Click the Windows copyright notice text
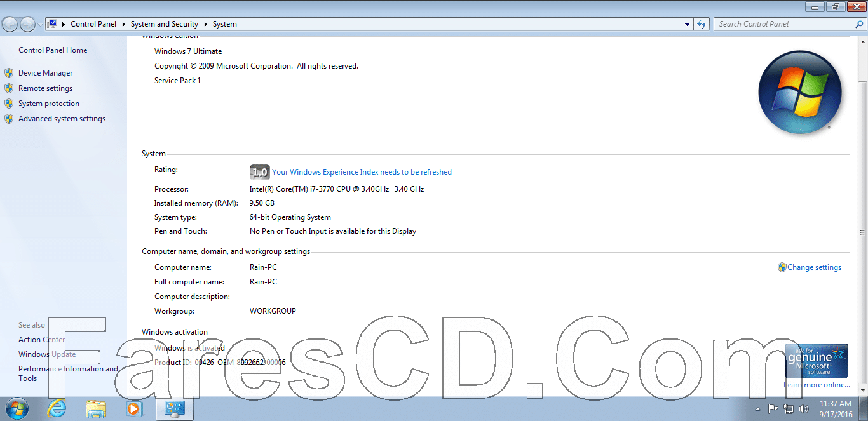 click(x=256, y=66)
